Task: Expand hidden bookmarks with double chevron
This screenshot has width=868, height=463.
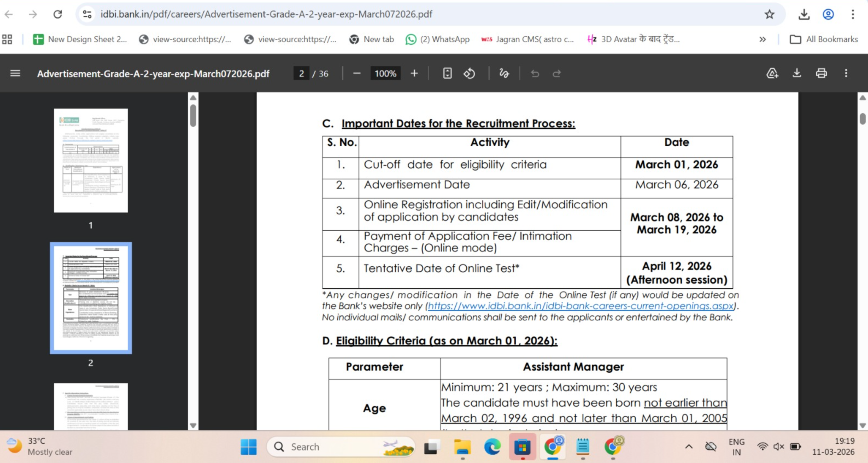Action: pos(763,39)
